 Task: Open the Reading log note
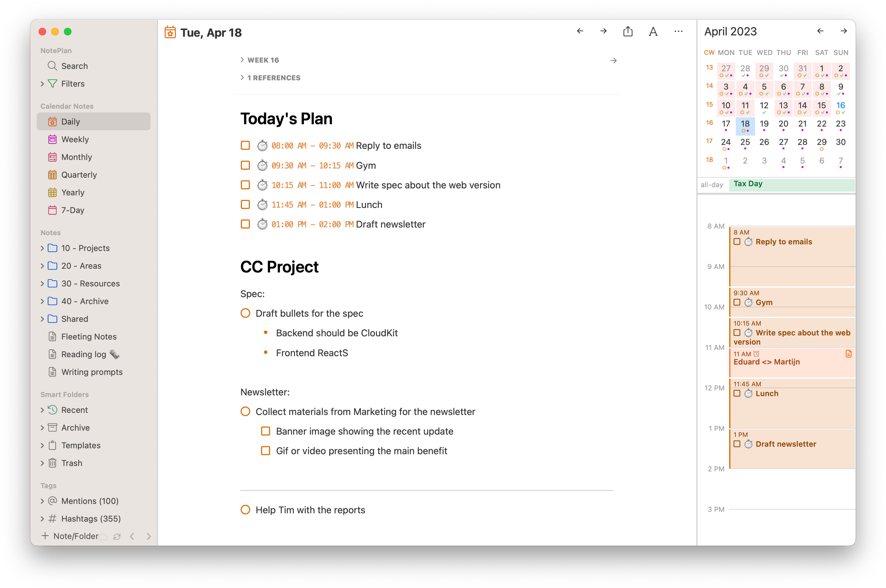pyautogui.click(x=84, y=354)
